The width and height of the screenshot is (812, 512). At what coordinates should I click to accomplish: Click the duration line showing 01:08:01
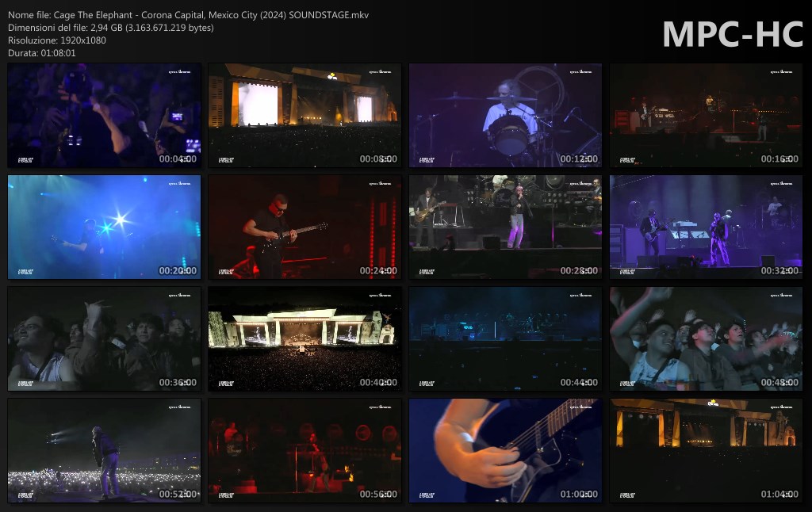point(42,53)
